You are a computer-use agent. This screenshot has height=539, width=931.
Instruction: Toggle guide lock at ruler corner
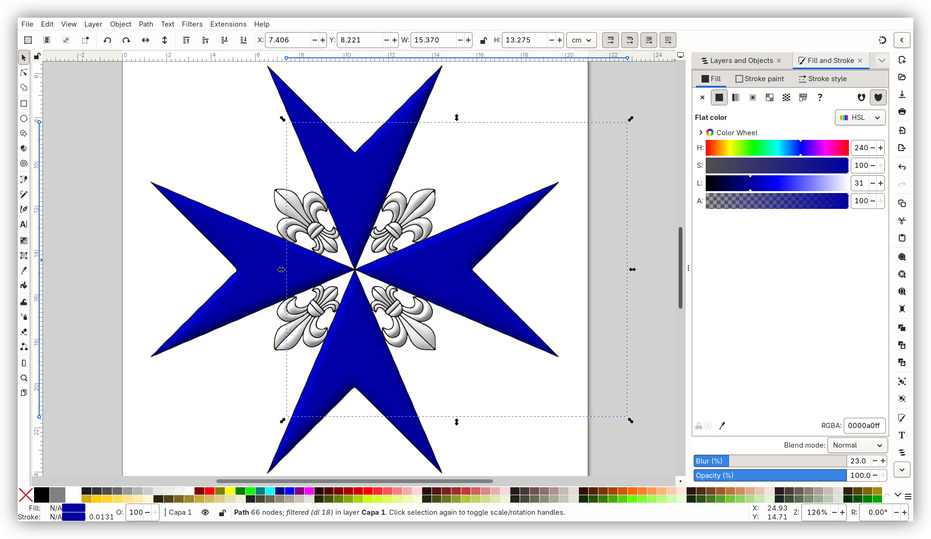tap(37, 56)
